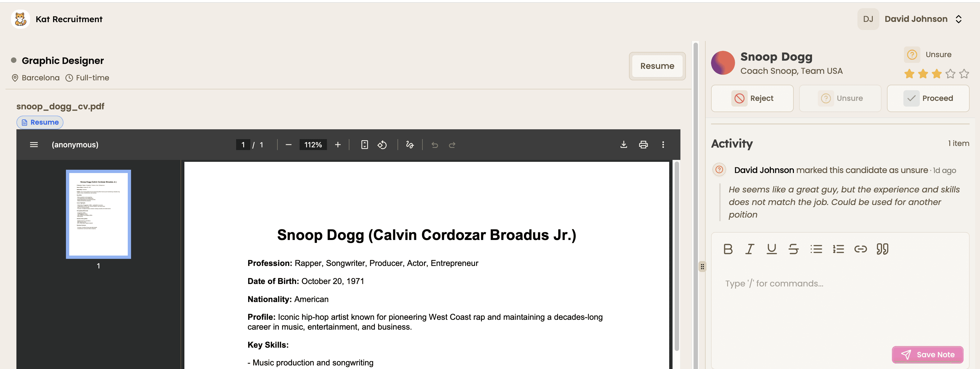Reject the candidate Snoop Dogg
The height and width of the screenshot is (369, 980).
point(752,98)
